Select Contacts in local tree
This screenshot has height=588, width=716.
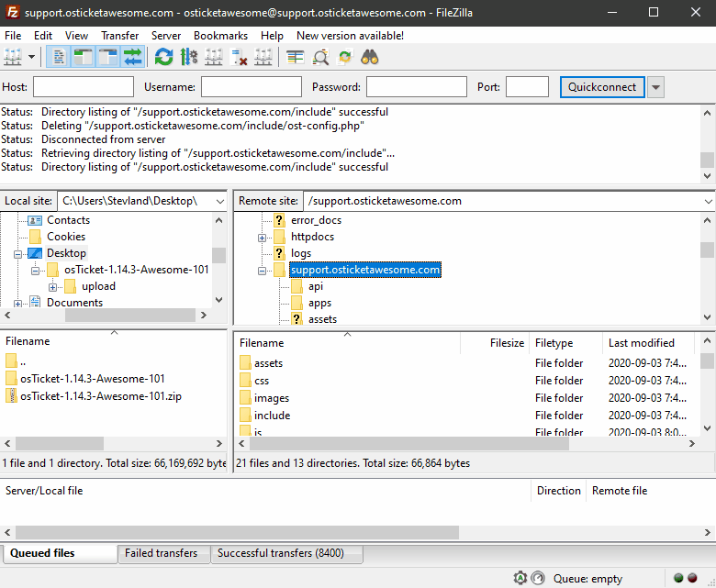[68, 220]
